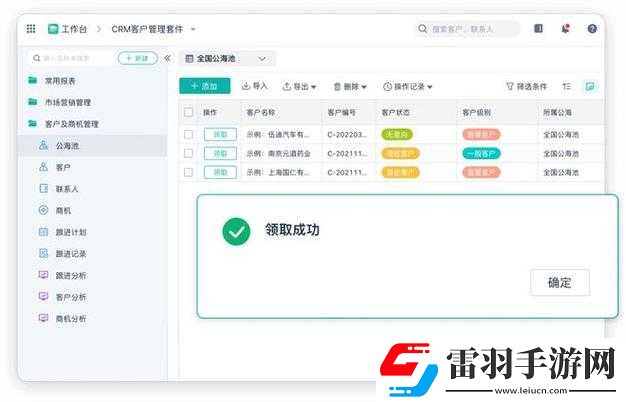This screenshot has width=626, height=402.
Task: Tick checkbox for 上海国仁 row
Action: (x=188, y=172)
